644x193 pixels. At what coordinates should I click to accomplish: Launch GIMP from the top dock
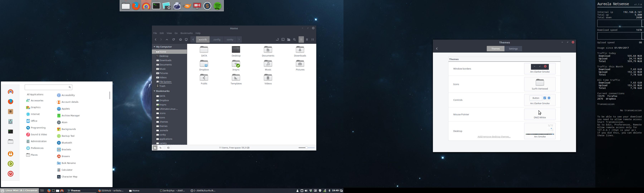click(x=187, y=6)
